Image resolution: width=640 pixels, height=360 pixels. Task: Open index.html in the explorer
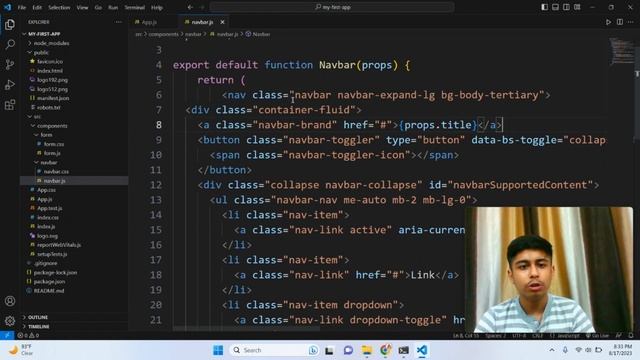[x=50, y=71]
